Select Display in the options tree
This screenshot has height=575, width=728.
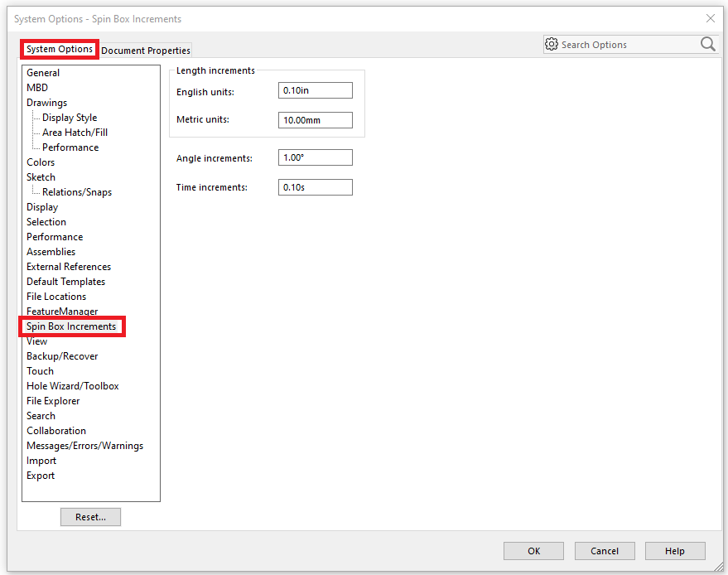pyautogui.click(x=42, y=207)
